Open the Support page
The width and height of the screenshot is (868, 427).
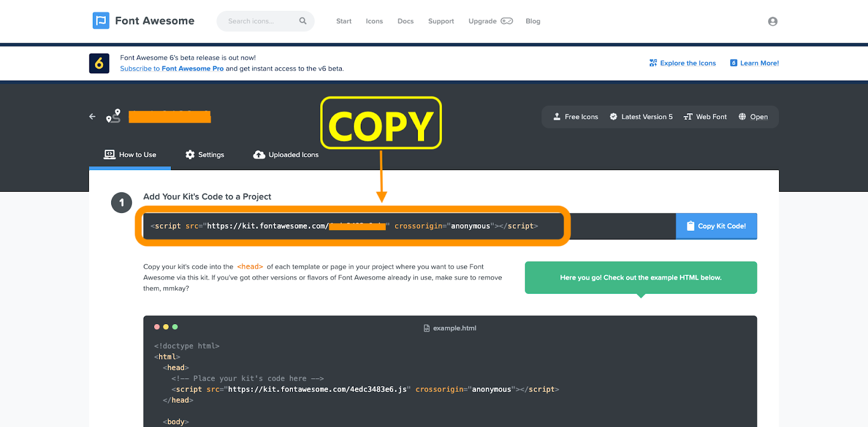[441, 21]
